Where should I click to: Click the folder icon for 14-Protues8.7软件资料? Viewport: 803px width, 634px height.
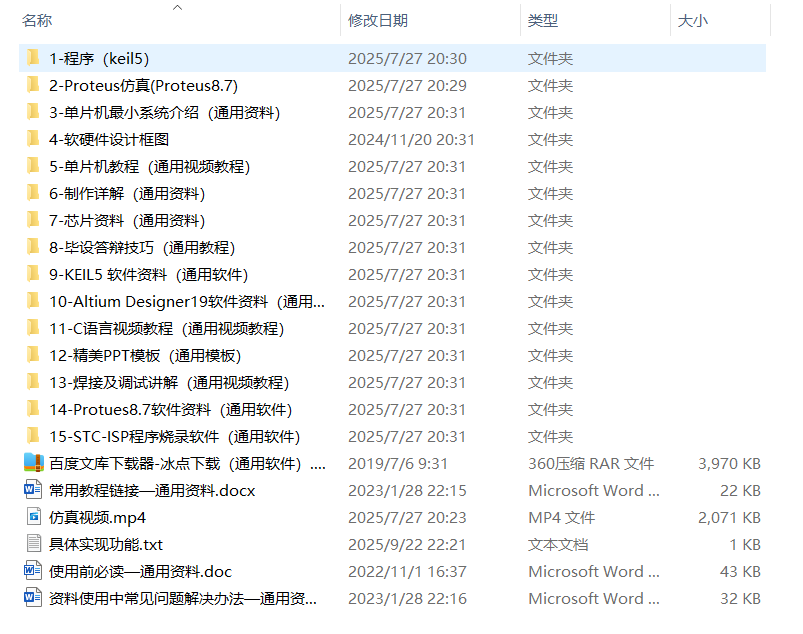[33, 409]
